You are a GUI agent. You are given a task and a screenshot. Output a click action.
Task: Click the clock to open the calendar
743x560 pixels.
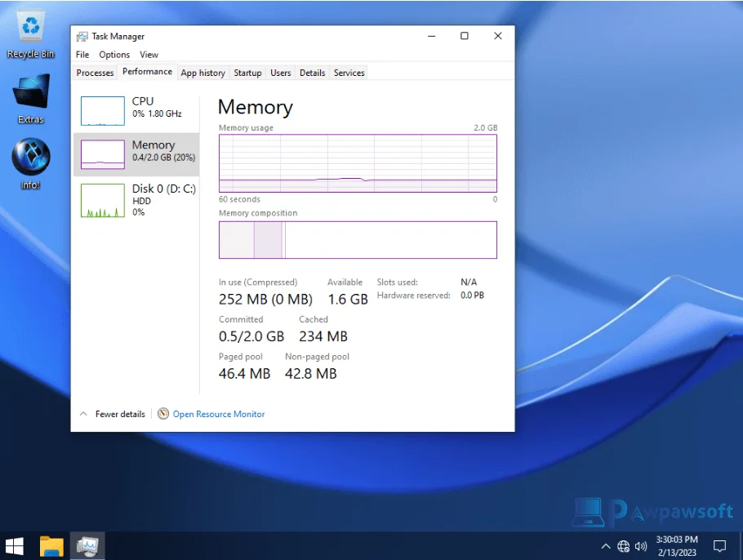click(678, 545)
